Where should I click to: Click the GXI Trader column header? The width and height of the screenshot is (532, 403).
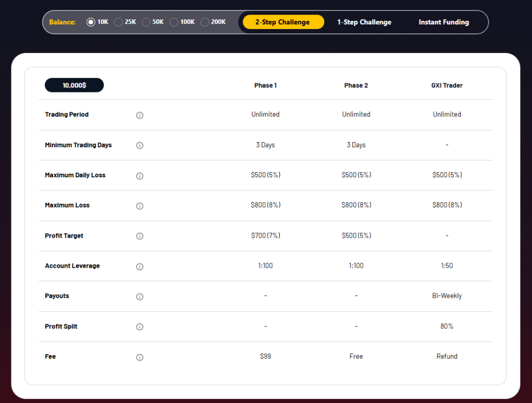pos(447,85)
